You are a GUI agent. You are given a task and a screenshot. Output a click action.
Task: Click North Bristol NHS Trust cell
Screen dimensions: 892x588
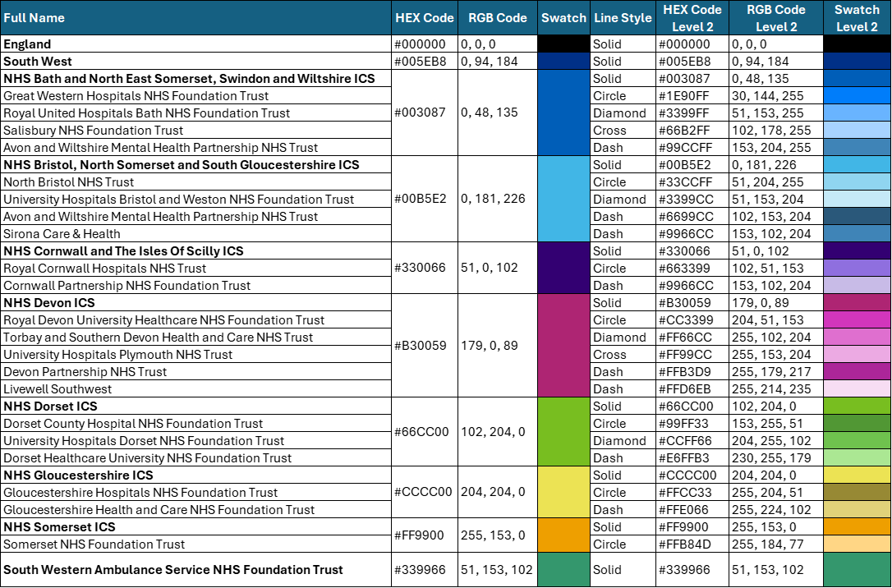tap(195, 182)
